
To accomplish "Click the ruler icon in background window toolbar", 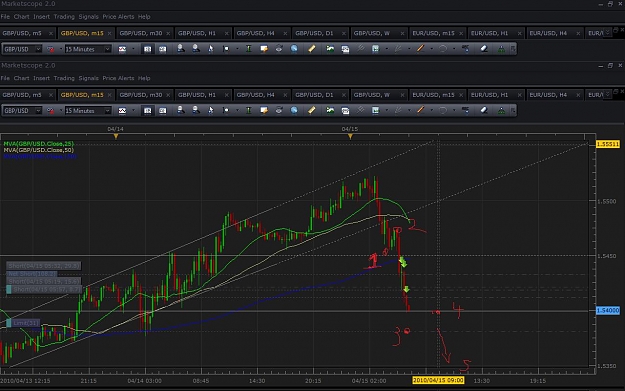I will 311,49.
